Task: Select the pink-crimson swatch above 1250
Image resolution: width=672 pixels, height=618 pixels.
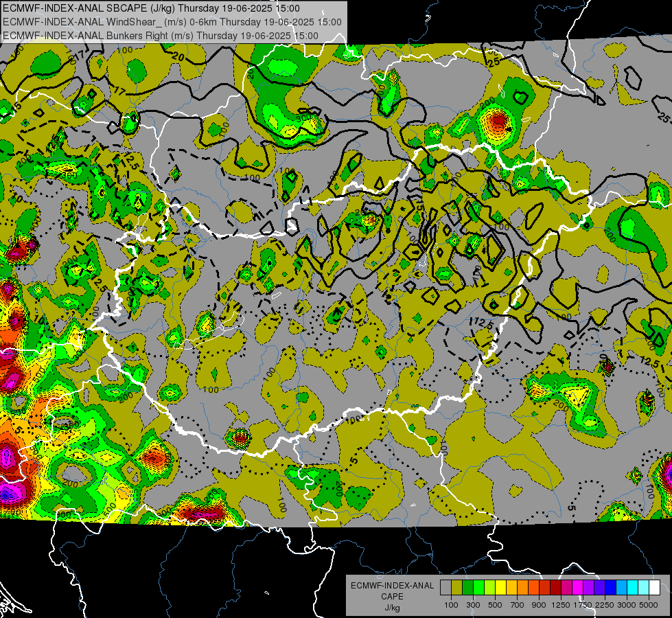Action: pos(566,588)
